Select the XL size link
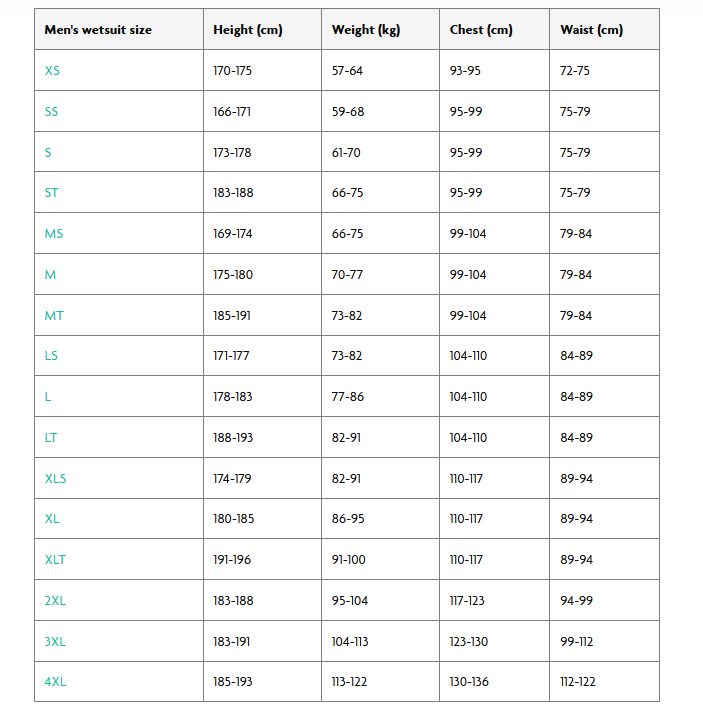Screen dimensions: 703x715 [52, 519]
